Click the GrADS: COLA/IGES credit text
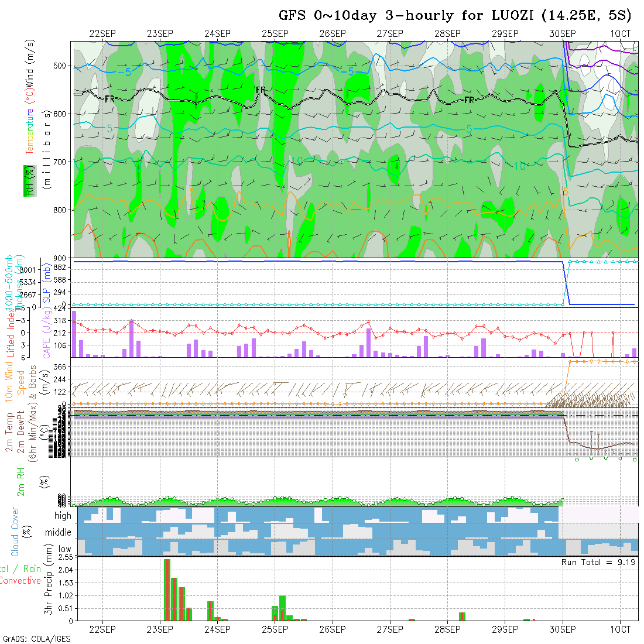 click(x=36, y=639)
